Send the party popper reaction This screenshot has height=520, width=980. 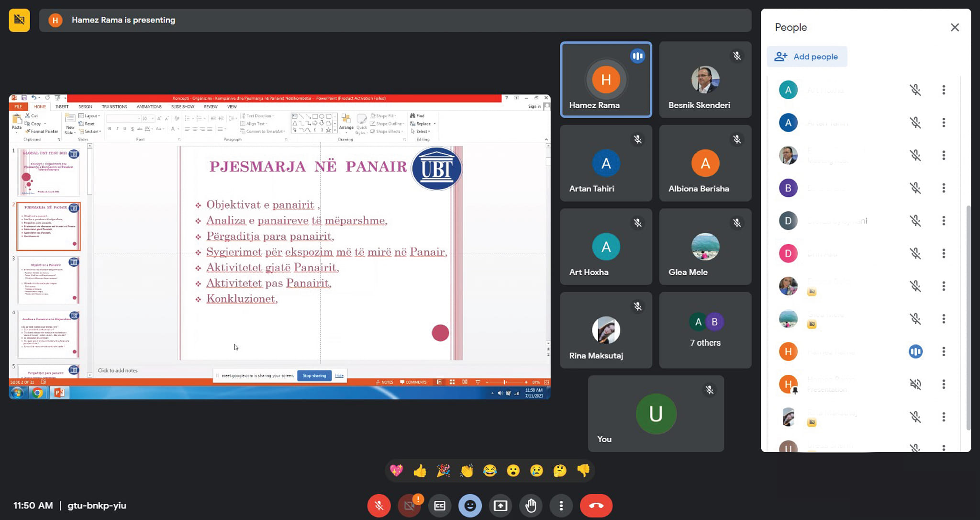coord(443,471)
